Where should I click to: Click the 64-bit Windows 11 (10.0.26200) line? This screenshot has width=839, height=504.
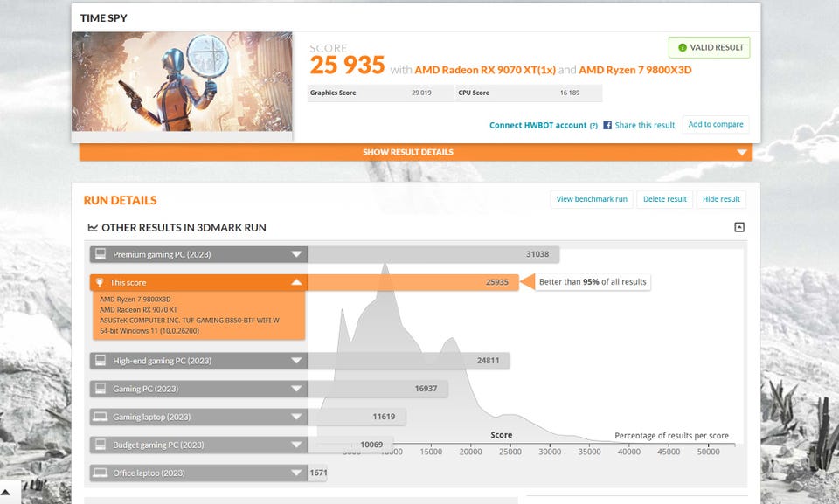tap(149, 331)
